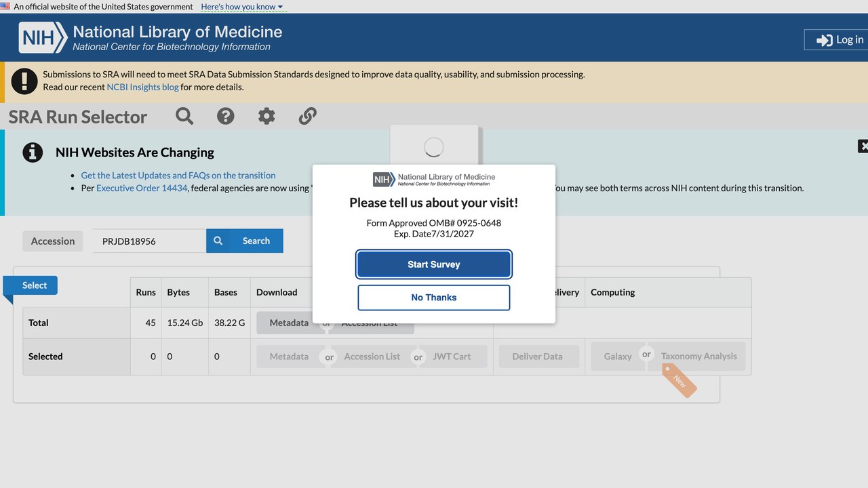Decline the survey with No Thanks

point(434,298)
